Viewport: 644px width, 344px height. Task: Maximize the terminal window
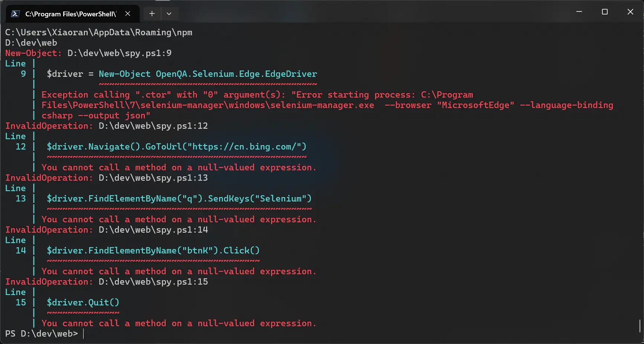pos(605,12)
